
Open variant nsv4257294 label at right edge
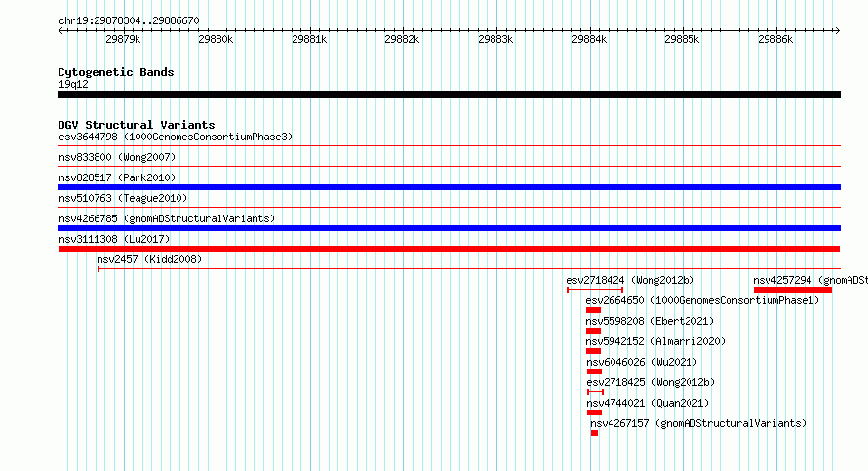click(810, 280)
